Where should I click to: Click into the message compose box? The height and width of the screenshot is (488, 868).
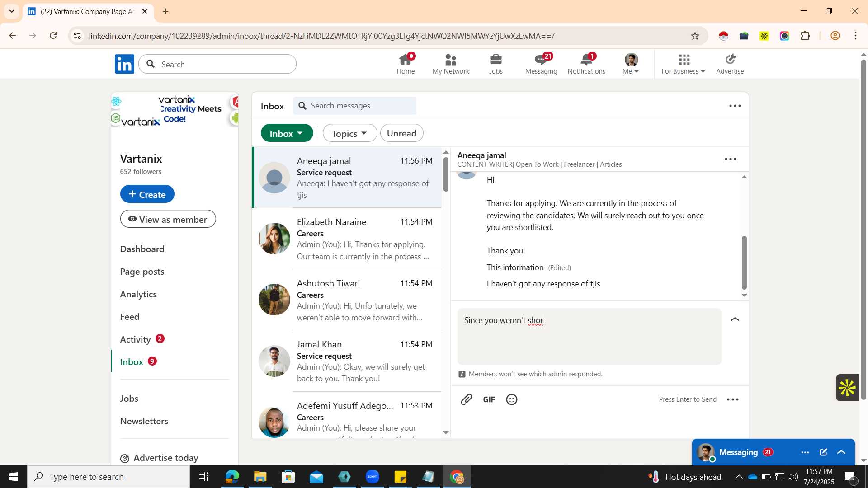[x=589, y=337]
